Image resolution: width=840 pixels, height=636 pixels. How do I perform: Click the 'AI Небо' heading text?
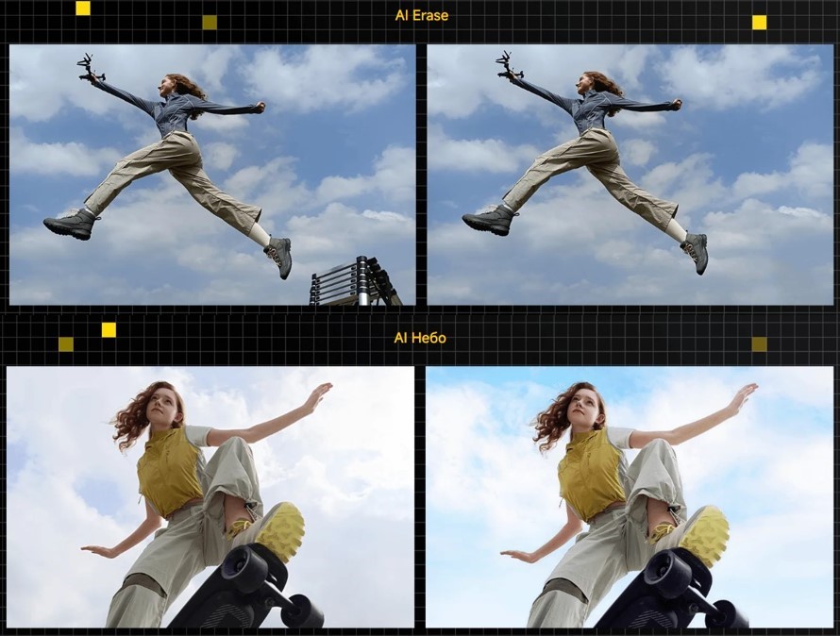pyautogui.click(x=420, y=338)
